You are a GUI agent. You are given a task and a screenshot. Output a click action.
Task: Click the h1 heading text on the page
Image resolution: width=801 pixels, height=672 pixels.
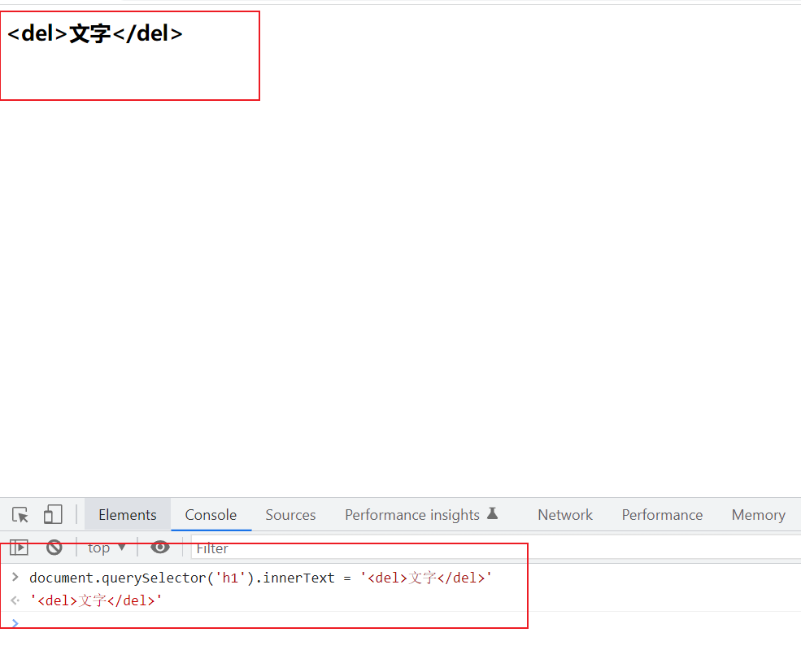[x=95, y=34]
